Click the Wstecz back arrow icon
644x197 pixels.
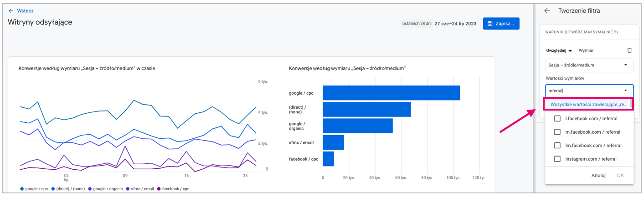click(x=11, y=10)
